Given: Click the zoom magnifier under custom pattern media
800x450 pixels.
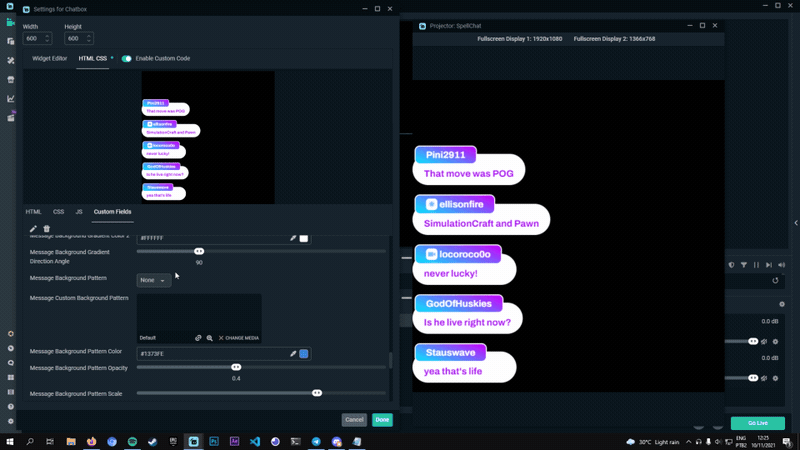Looking at the screenshot, I should (210, 338).
